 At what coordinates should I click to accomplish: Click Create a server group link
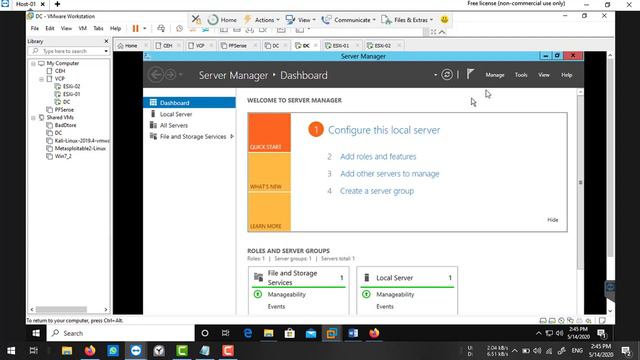click(377, 191)
